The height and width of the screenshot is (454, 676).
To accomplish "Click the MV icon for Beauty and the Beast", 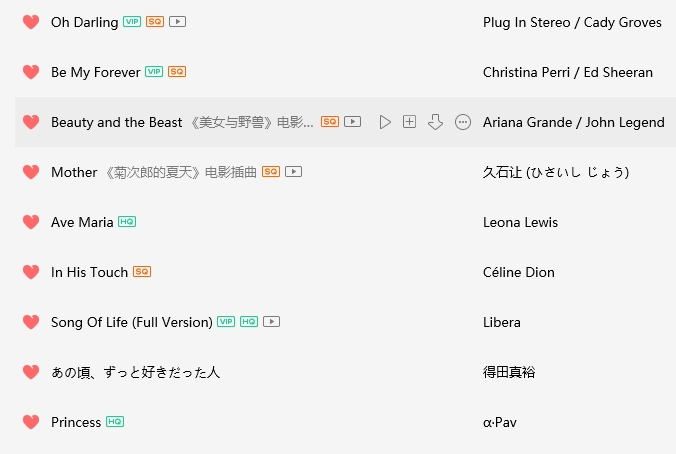I will coord(352,122).
